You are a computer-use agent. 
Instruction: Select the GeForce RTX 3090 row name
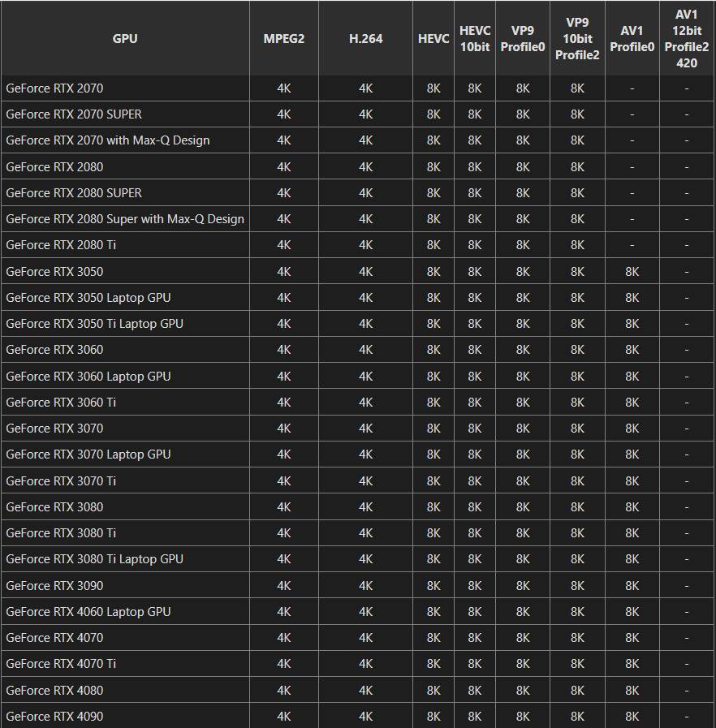coord(54,585)
